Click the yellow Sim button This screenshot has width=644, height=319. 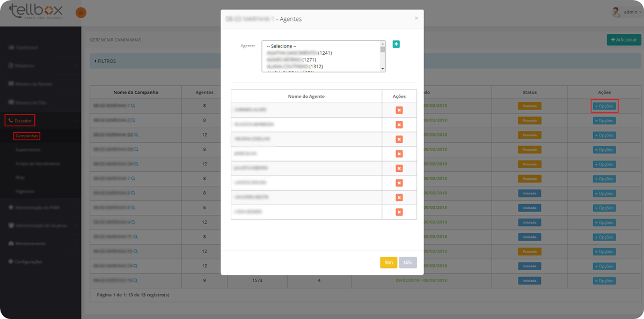[x=389, y=263]
